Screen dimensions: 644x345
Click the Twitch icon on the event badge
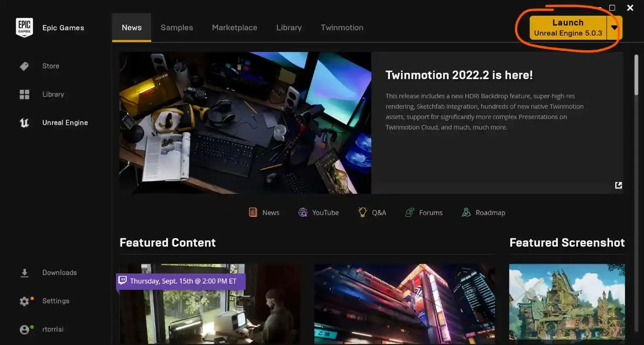pyautogui.click(x=123, y=281)
